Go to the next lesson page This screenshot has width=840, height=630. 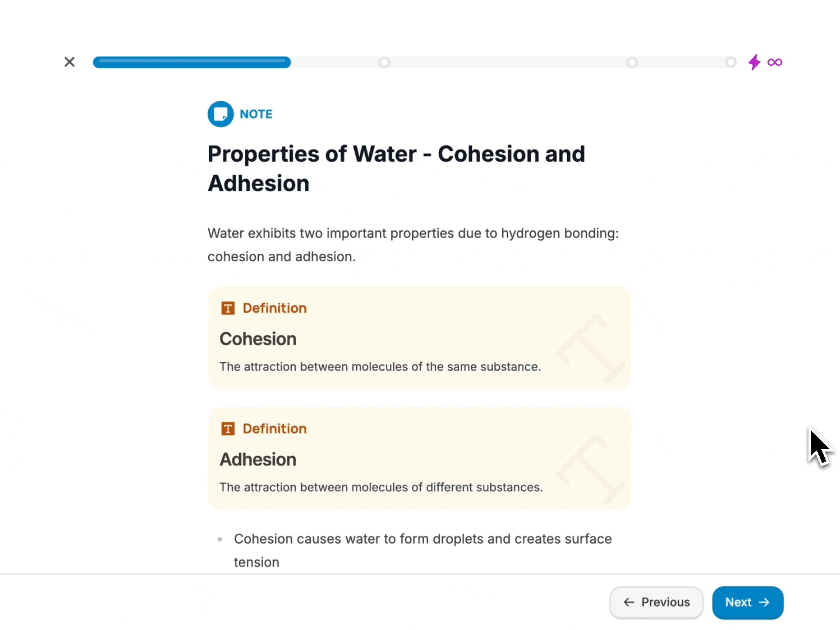(747, 603)
